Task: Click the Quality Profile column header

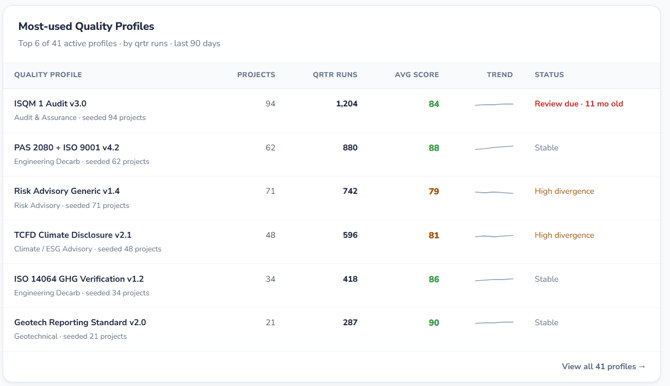Action: coord(48,74)
